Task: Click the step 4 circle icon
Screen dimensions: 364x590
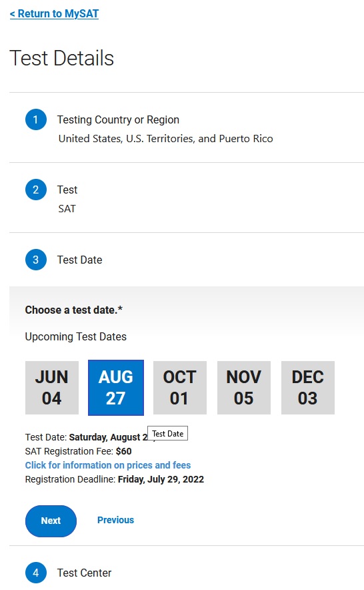Action: [x=36, y=573]
